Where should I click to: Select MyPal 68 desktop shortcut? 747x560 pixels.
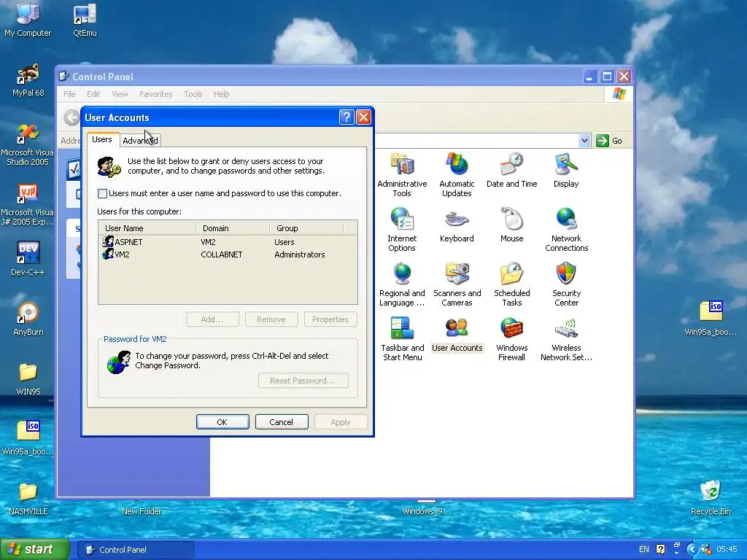point(28,79)
